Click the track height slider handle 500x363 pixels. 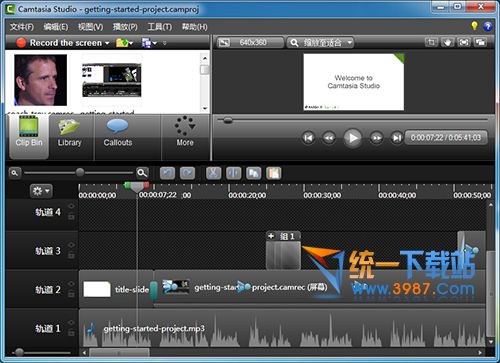[19, 352]
